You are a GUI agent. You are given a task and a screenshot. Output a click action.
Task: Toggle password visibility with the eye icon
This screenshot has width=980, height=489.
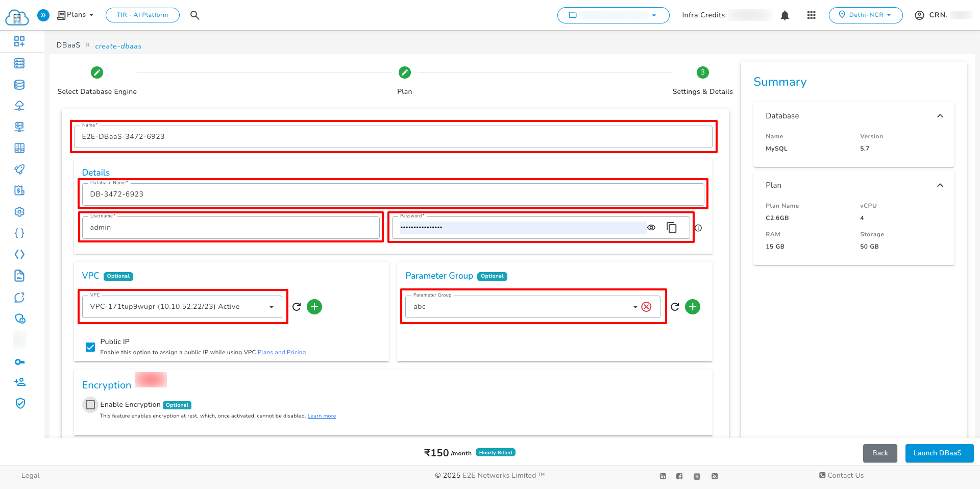click(651, 228)
